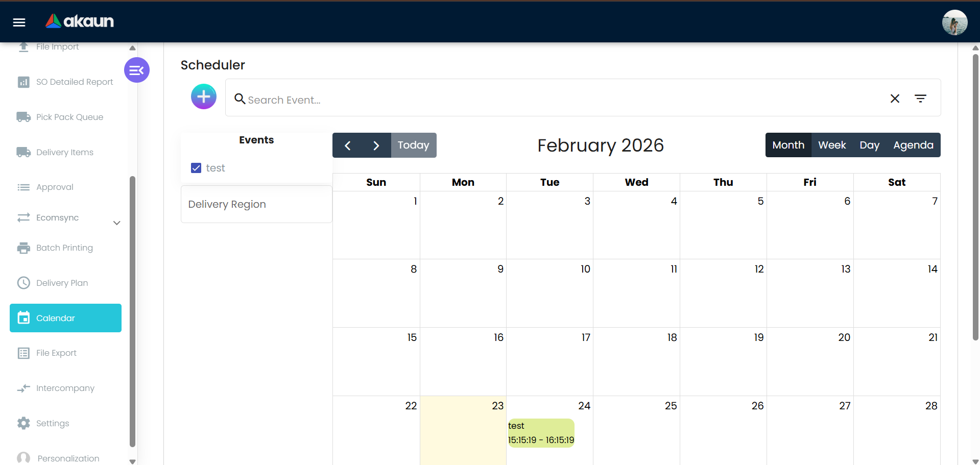This screenshot has height=465, width=980.
Task: Go to next month arrow
Action: point(376,145)
